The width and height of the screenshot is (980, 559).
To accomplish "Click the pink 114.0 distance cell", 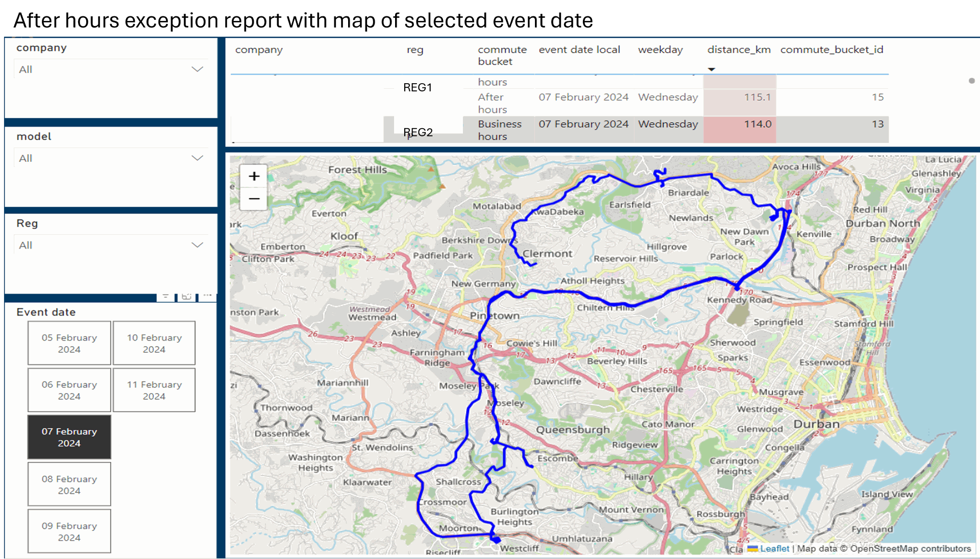I will [x=740, y=130].
